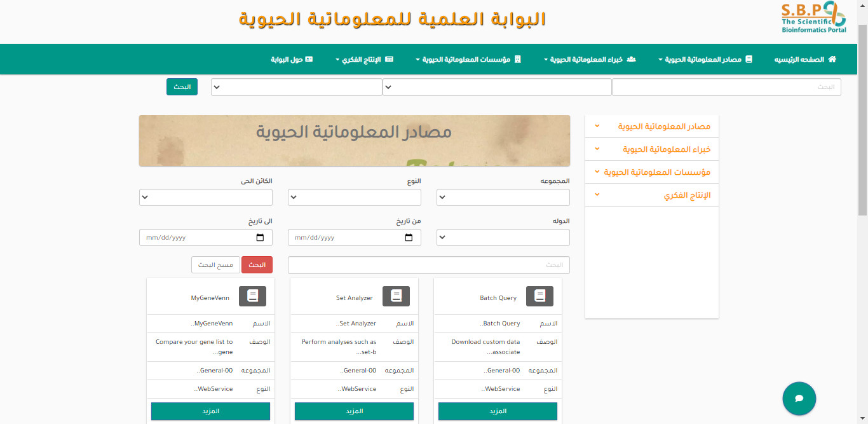
Task: Click the page title البوابة العلمية للمعلوماتية الحيوية
Action: coord(392,18)
